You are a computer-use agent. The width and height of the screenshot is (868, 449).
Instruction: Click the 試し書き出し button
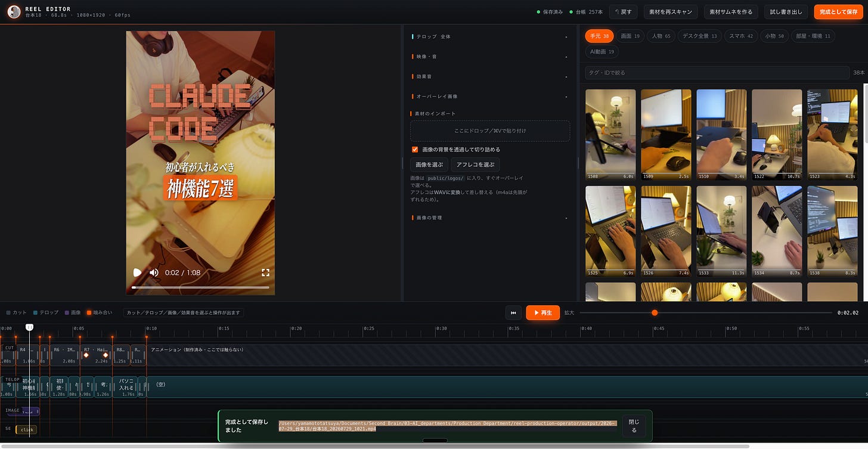click(x=786, y=12)
